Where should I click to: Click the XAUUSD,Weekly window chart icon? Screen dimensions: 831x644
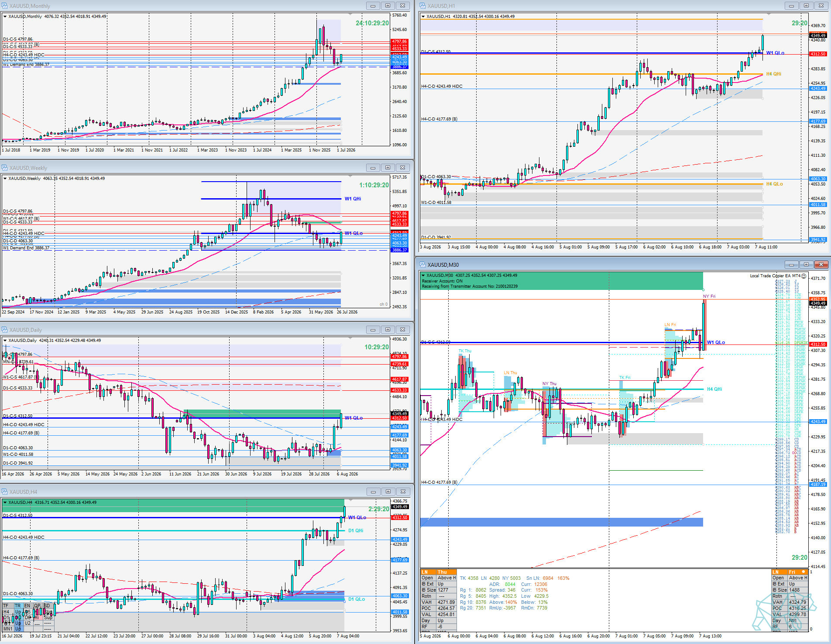(4, 168)
